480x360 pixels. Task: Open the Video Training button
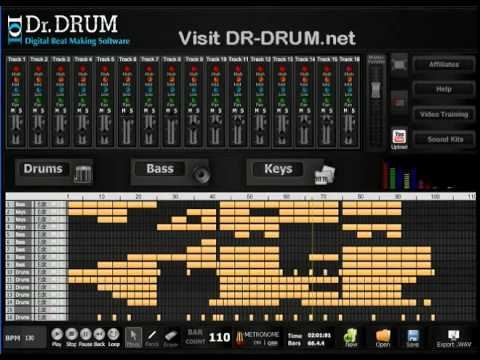(444, 114)
